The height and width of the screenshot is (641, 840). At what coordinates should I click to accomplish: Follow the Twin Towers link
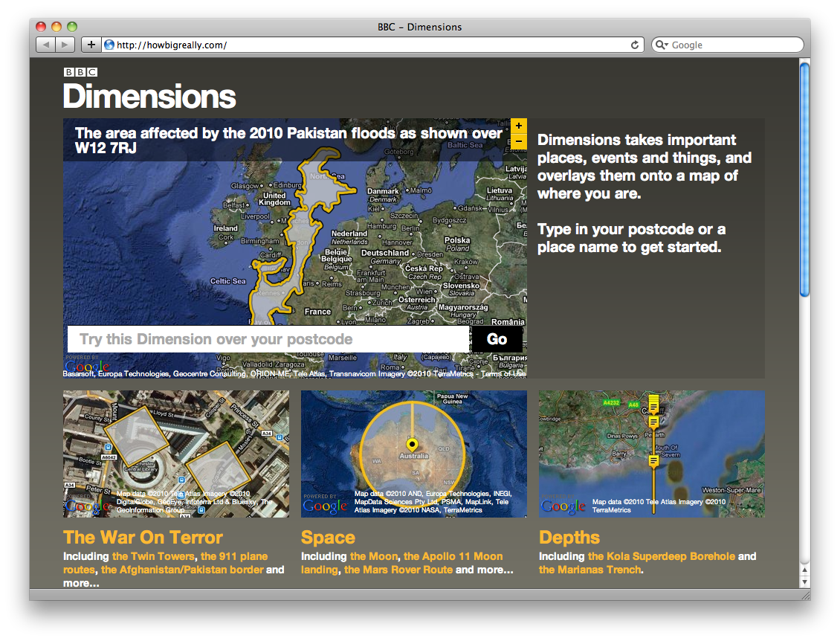pos(153,556)
